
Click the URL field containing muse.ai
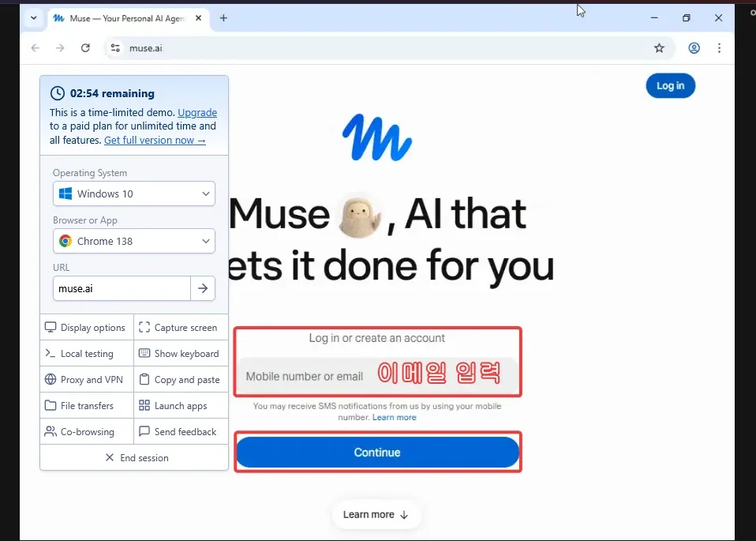click(x=122, y=288)
